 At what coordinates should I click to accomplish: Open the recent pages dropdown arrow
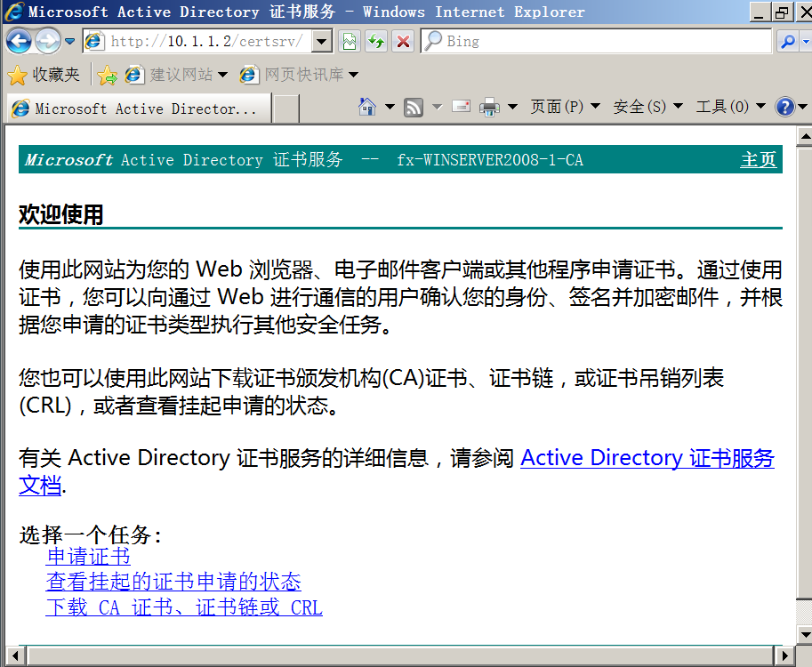[x=70, y=41]
